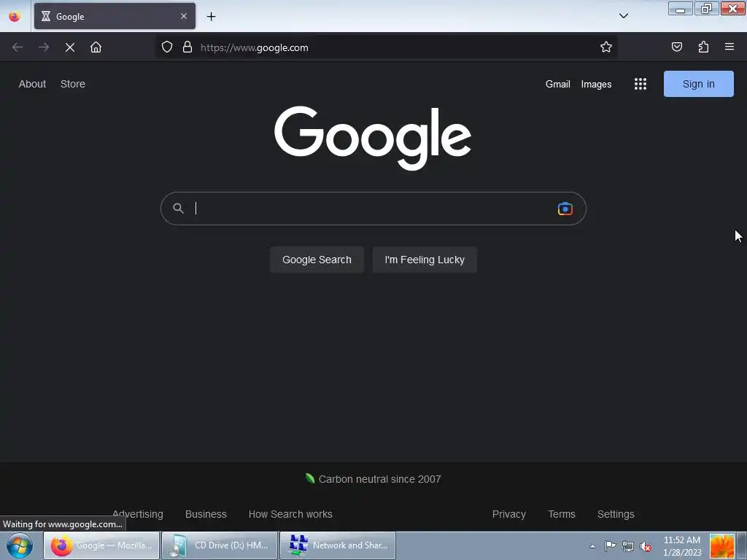
Task: Open the Privacy footer link
Action: (x=508, y=514)
